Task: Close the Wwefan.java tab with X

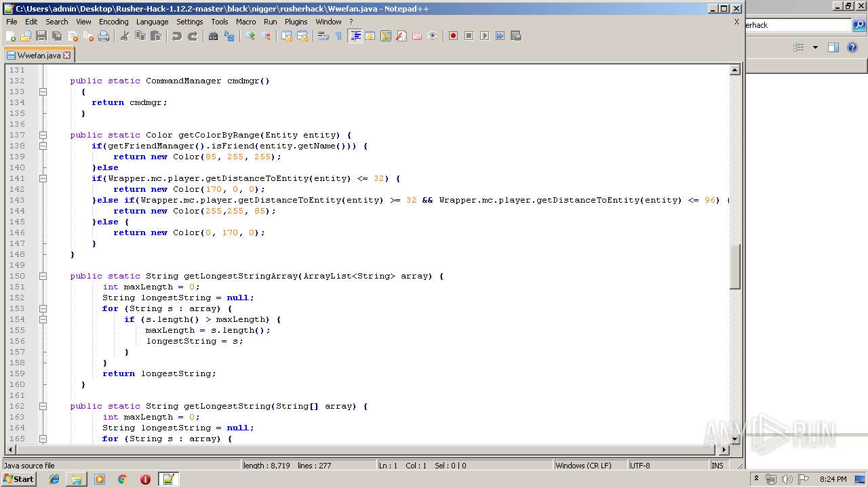Action: point(67,56)
